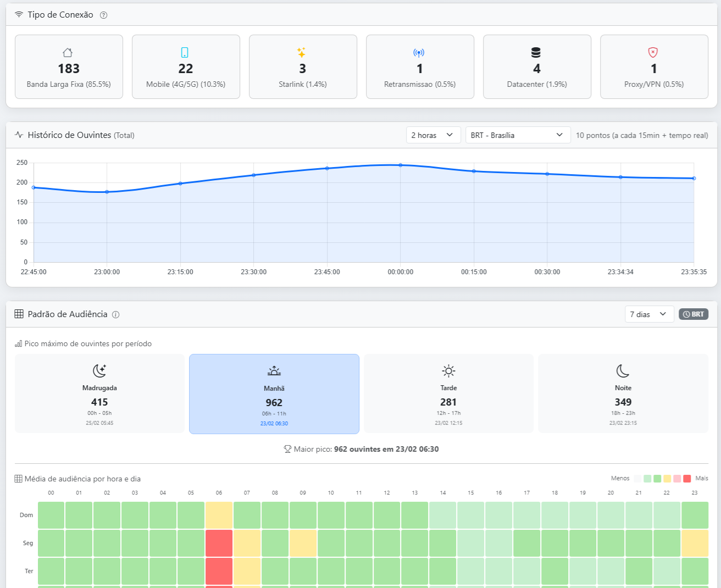Click the house icon for Banda Larga Fixa
The width and height of the screenshot is (721, 588).
(68, 53)
